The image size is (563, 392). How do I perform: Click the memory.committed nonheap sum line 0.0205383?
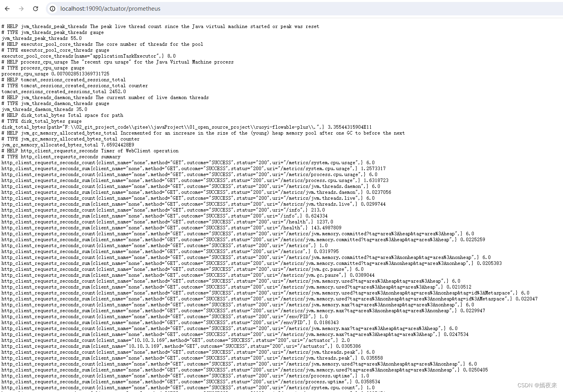(252, 263)
